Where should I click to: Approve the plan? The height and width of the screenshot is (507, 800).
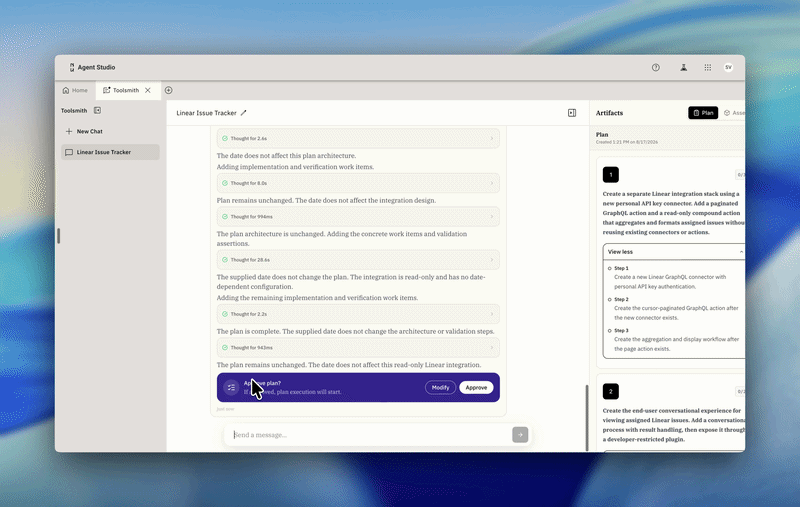tap(476, 388)
